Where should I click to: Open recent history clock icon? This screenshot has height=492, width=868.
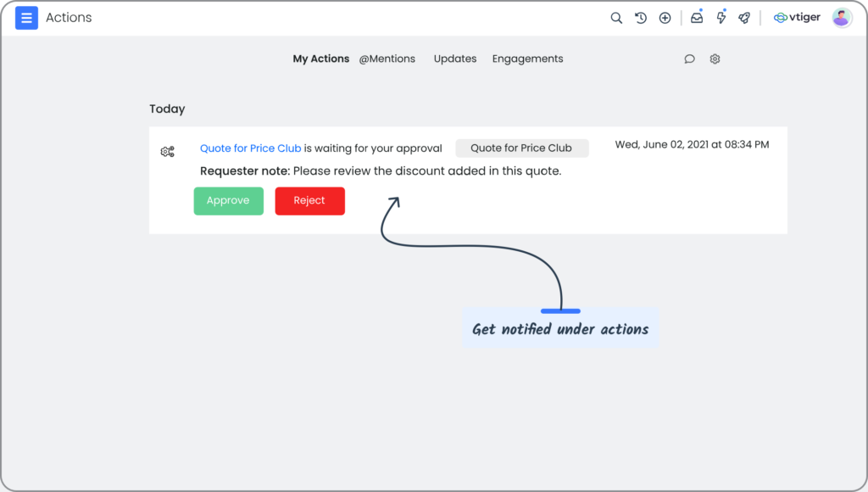pos(641,18)
